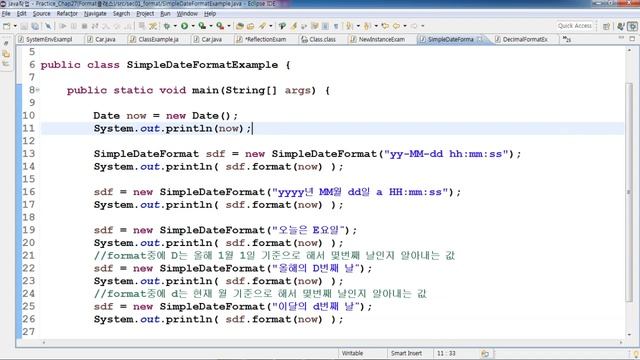Click the Open Perspective icon

point(606,26)
